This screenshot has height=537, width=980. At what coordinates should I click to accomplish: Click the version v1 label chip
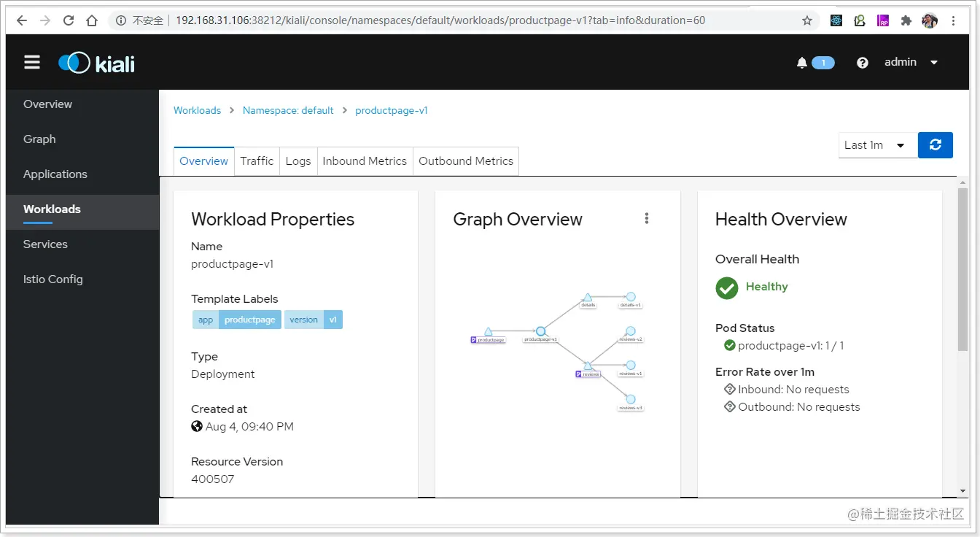pos(314,320)
